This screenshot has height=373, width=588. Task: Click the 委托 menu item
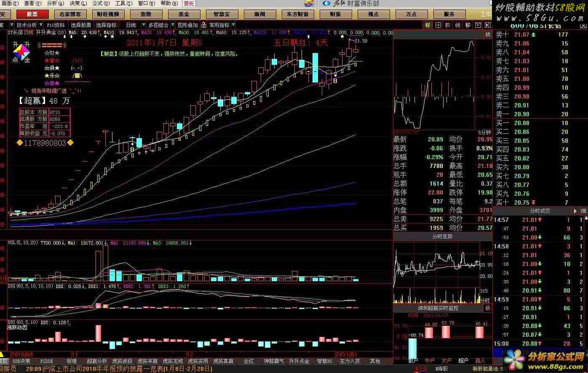tap(189, 3)
